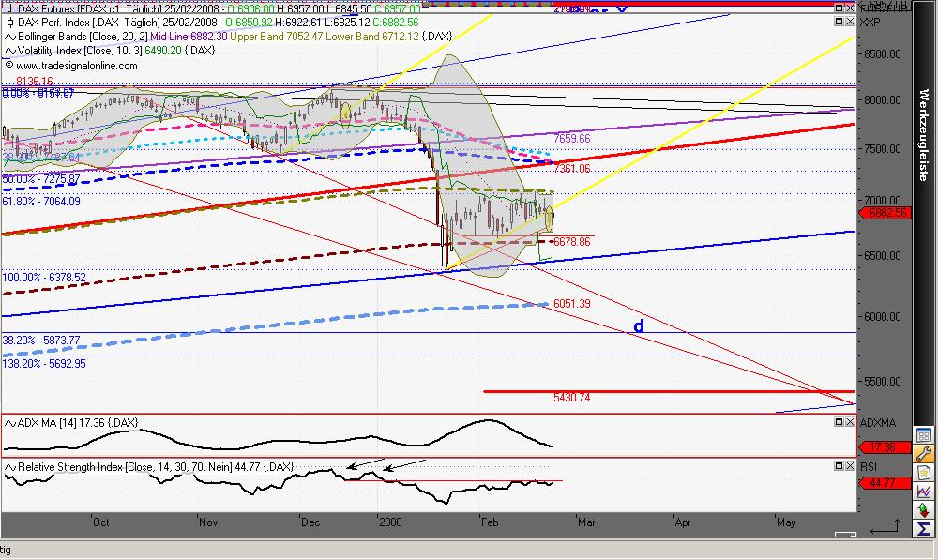Click the 6051.39 price label
The image size is (938, 560).
(572, 304)
